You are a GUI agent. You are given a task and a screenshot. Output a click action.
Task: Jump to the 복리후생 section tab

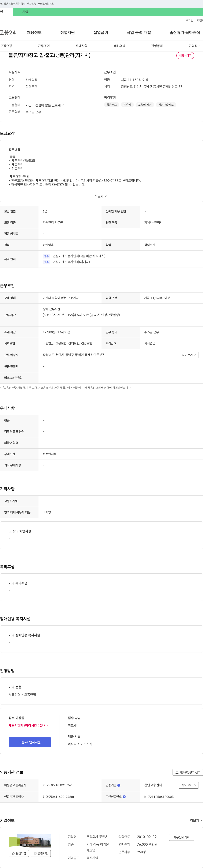click(x=119, y=46)
